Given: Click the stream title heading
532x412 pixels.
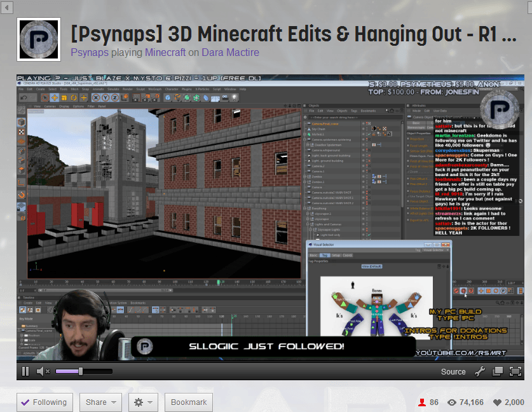Looking at the screenshot, I should pos(294,34).
